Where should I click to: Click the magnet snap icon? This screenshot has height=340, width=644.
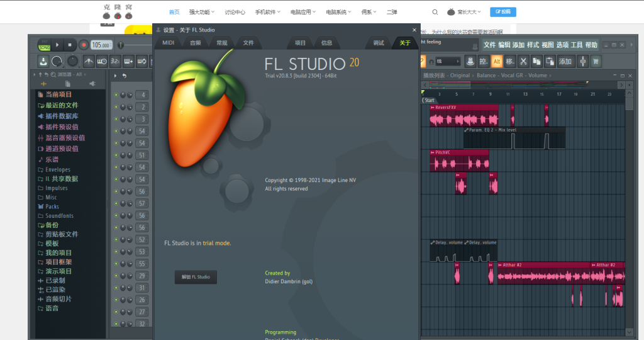click(x=431, y=62)
